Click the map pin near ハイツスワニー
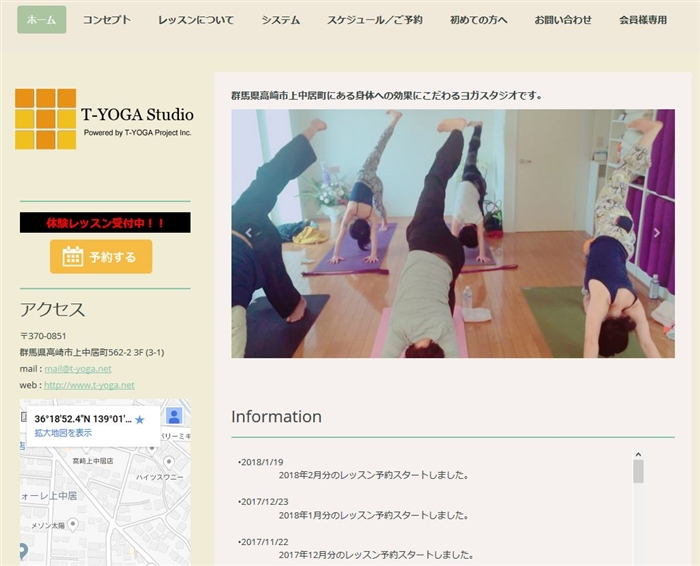This screenshot has height=566, width=700. point(169,462)
